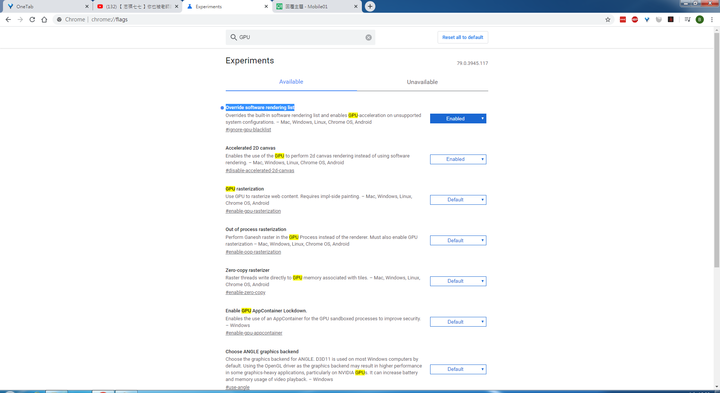The height and width of the screenshot is (393, 720).
Task: Close the OneTab tab
Action: [86, 6]
